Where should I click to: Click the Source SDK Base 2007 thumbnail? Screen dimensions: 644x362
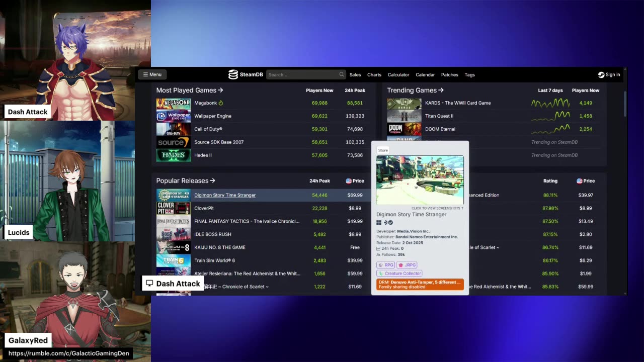click(x=174, y=142)
